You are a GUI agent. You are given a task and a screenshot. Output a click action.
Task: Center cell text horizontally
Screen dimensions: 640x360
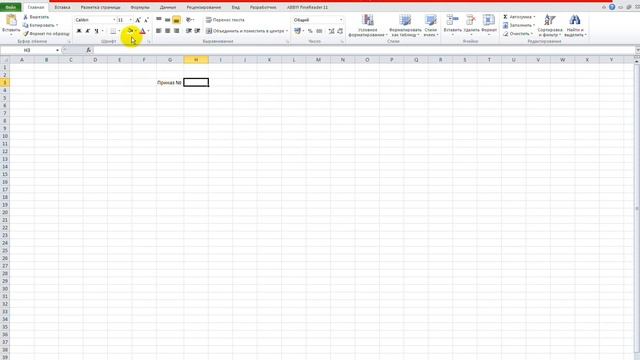click(x=167, y=31)
